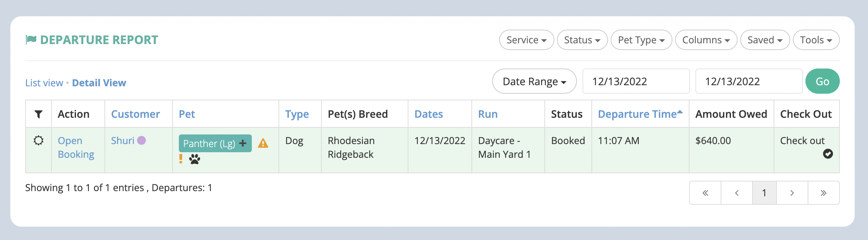Click the purple dot next to Shuri

pyautogui.click(x=141, y=140)
